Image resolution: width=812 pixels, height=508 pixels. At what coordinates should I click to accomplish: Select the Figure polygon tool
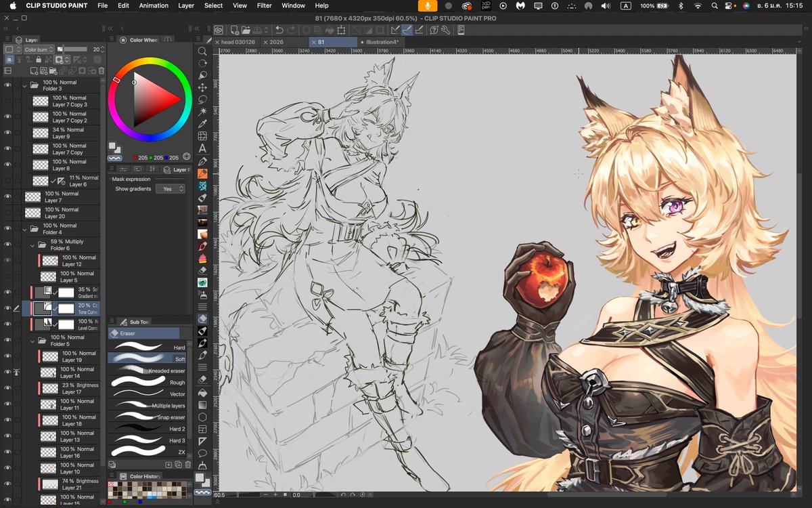tap(202, 417)
